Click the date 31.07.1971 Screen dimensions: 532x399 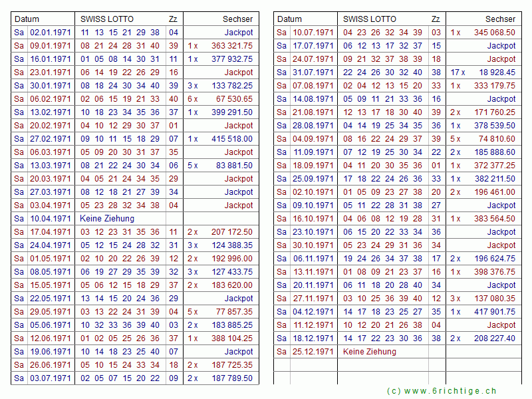click(x=313, y=72)
